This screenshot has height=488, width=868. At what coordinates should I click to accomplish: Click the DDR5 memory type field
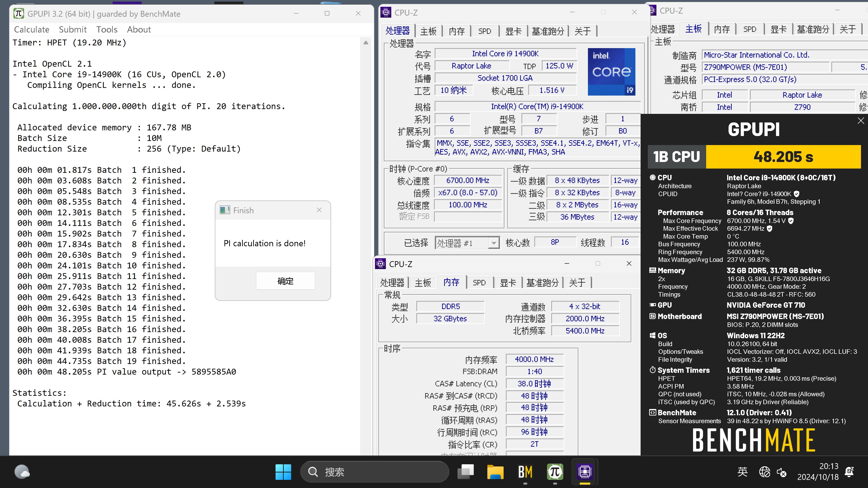pyautogui.click(x=451, y=307)
